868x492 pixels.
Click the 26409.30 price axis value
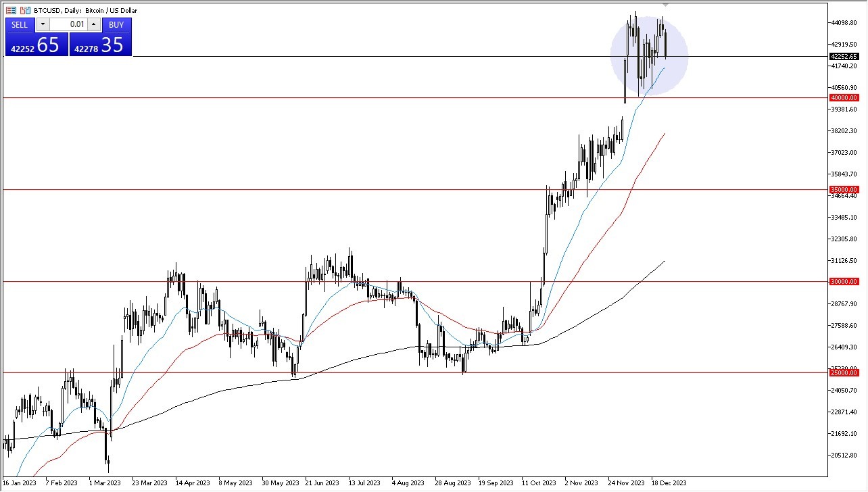pyautogui.click(x=844, y=347)
